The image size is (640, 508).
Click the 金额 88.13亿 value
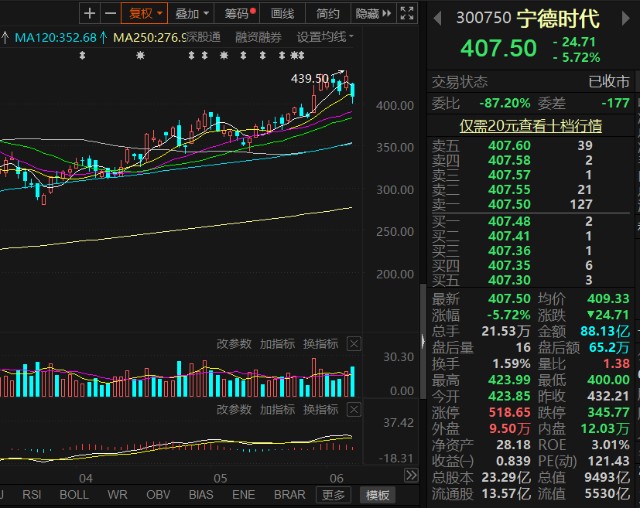tap(605, 331)
